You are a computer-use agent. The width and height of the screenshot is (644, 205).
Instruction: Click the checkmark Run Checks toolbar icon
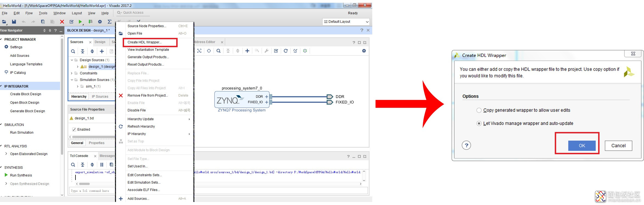pyautogui.click(x=72, y=22)
